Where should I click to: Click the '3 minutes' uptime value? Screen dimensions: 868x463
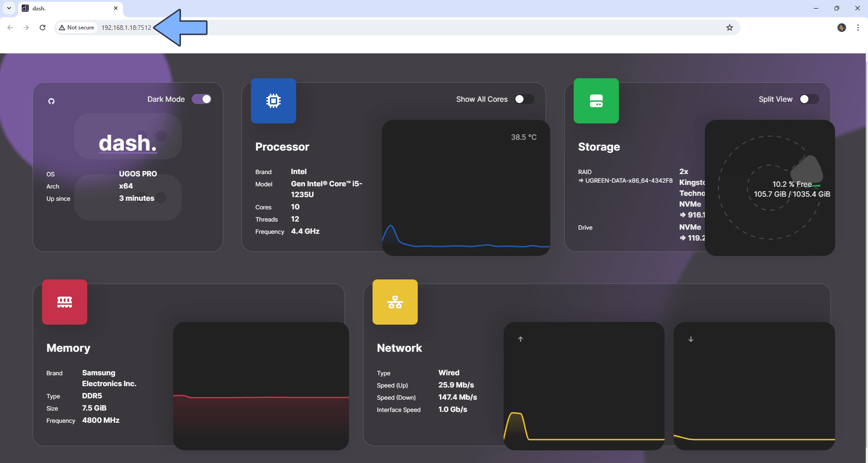click(x=137, y=198)
